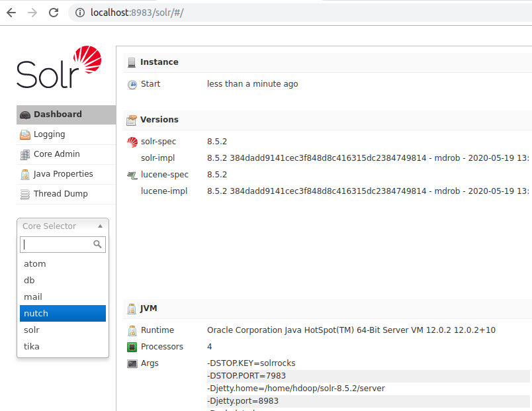Click the feather icon beside lucene-spec
The height and width of the screenshot is (411, 532).
132,174
